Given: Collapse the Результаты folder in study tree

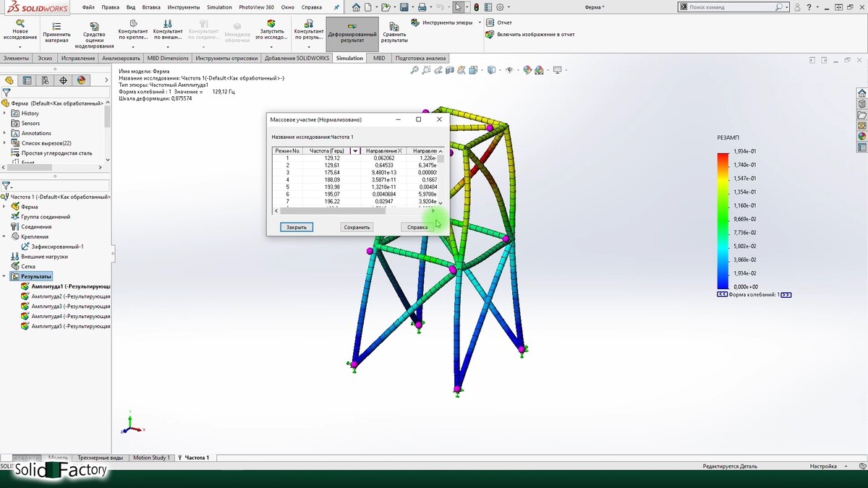Looking at the screenshot, I should tap(5, 276).
